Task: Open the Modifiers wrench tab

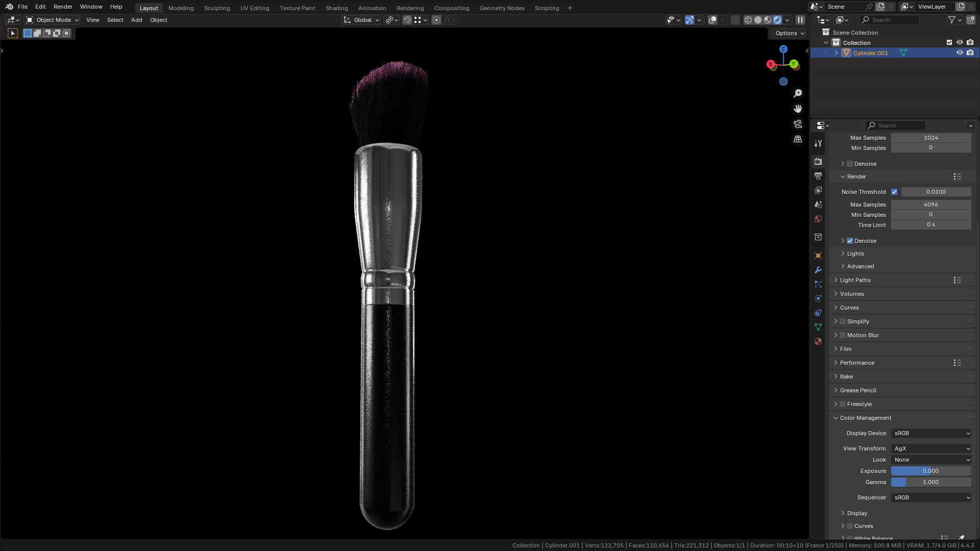Action: click(818, 269)
